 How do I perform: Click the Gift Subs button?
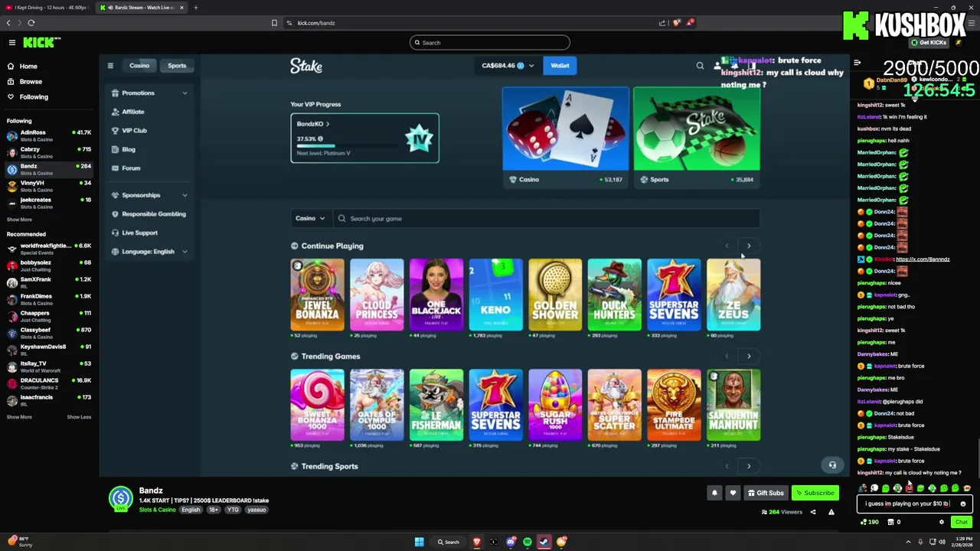[x=766, y=493]
